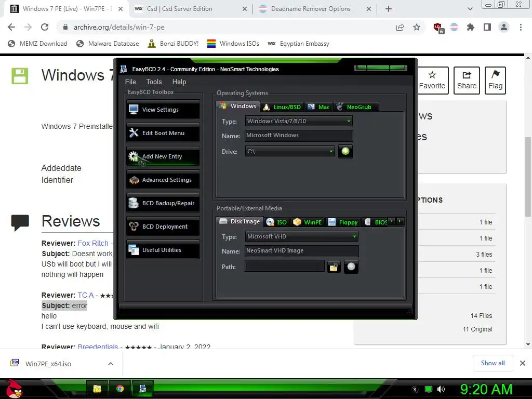Select Add New Entry in toolbox
Viewport: 532px width, 399px height.
coord(163,156)
